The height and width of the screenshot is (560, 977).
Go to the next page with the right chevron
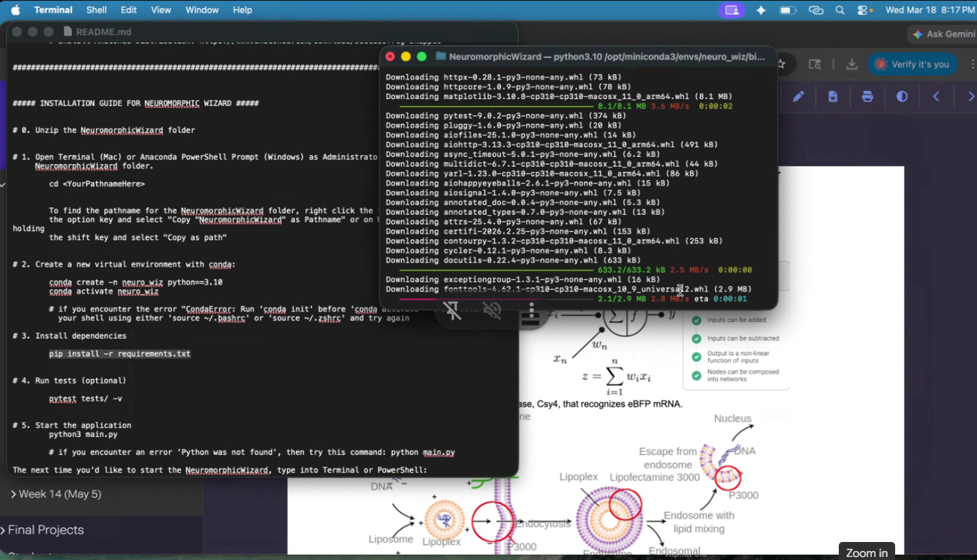pyautogui.click(x=970, y=96)
